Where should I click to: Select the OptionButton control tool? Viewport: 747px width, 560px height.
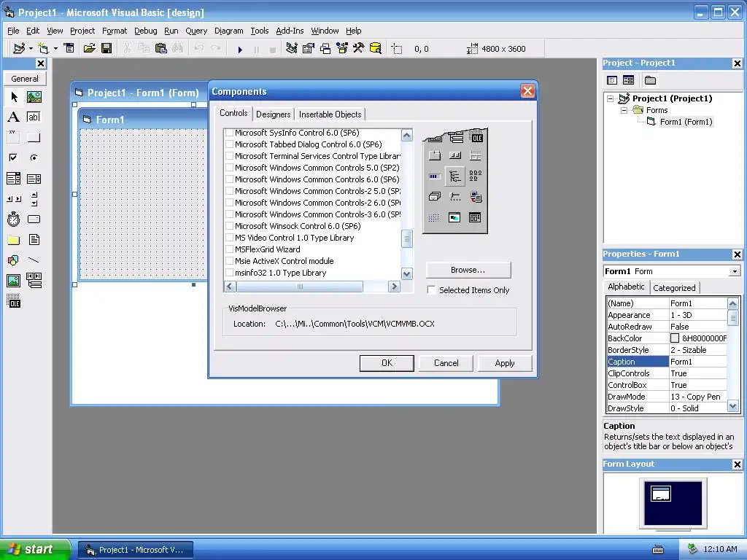point(34,157)
